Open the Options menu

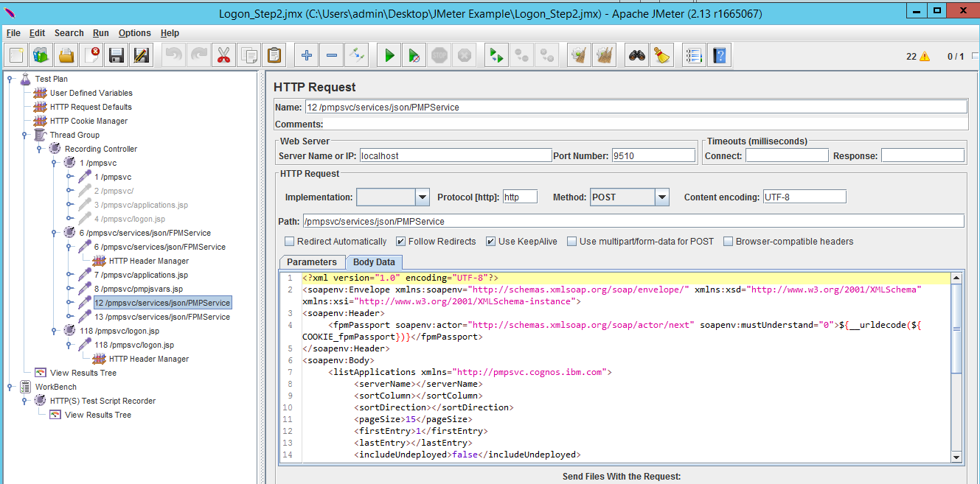135,33
